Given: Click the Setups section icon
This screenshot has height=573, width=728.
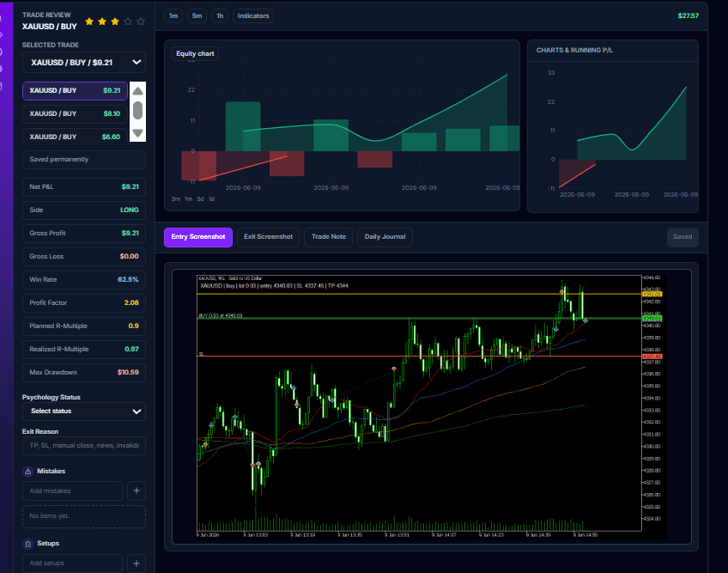Looking at the screenshot, I should (27, 544).
